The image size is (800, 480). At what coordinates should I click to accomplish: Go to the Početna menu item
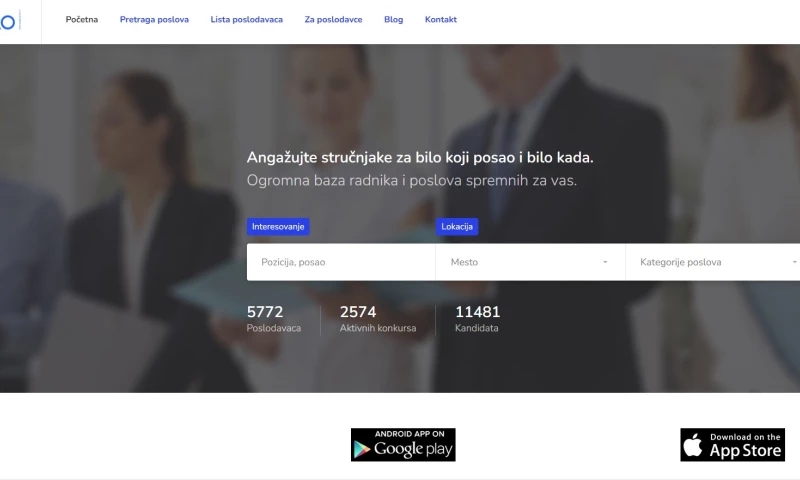(82, 19)
